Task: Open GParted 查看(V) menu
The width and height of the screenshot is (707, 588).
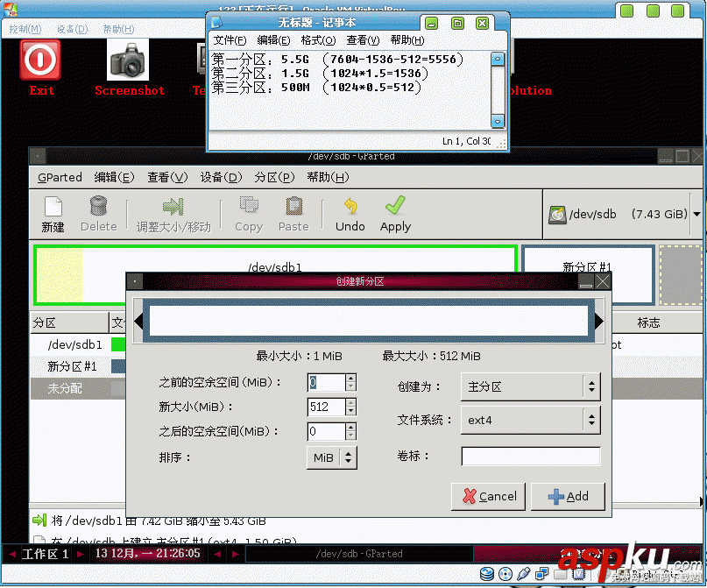Action: [167, 177]
